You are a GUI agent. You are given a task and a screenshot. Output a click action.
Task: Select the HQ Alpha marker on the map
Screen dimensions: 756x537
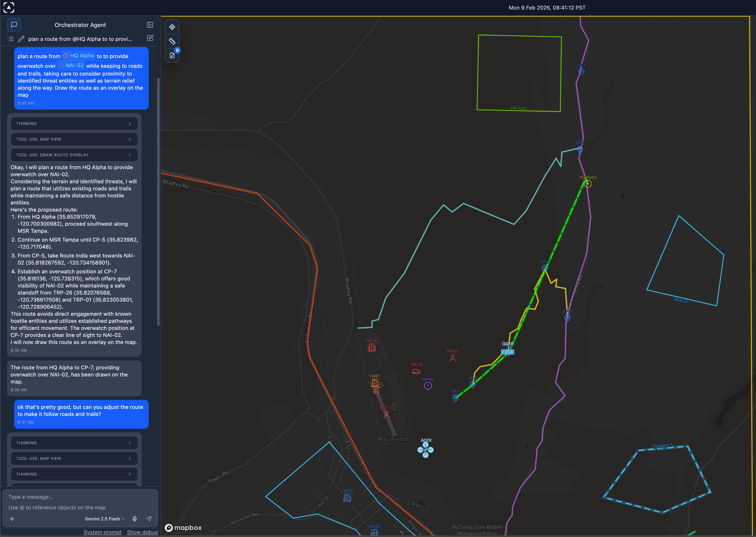tap(587, 184)
